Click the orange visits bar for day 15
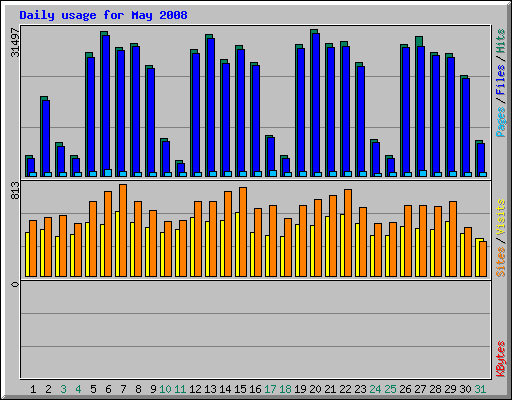The image size is (512, 400). (243, 232)
